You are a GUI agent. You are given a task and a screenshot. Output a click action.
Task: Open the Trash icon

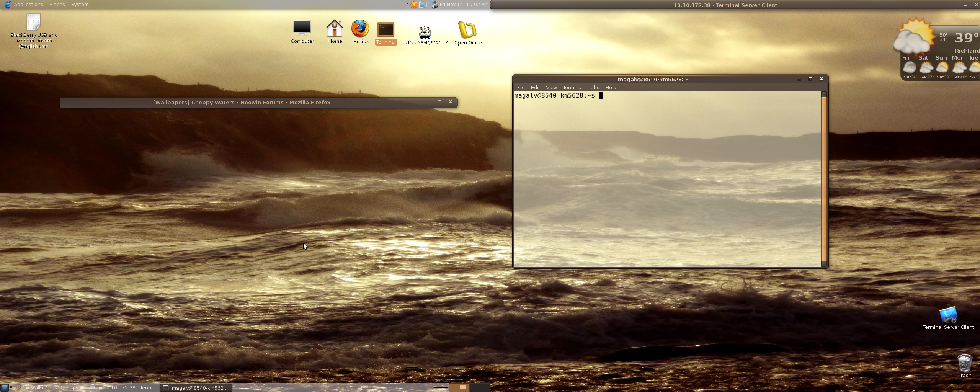point(965,363)
